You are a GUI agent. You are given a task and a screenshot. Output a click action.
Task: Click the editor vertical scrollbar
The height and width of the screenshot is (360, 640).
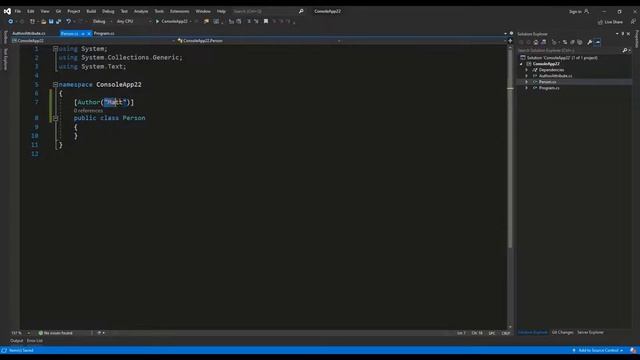pyautogui.click(x=510, y=186)
